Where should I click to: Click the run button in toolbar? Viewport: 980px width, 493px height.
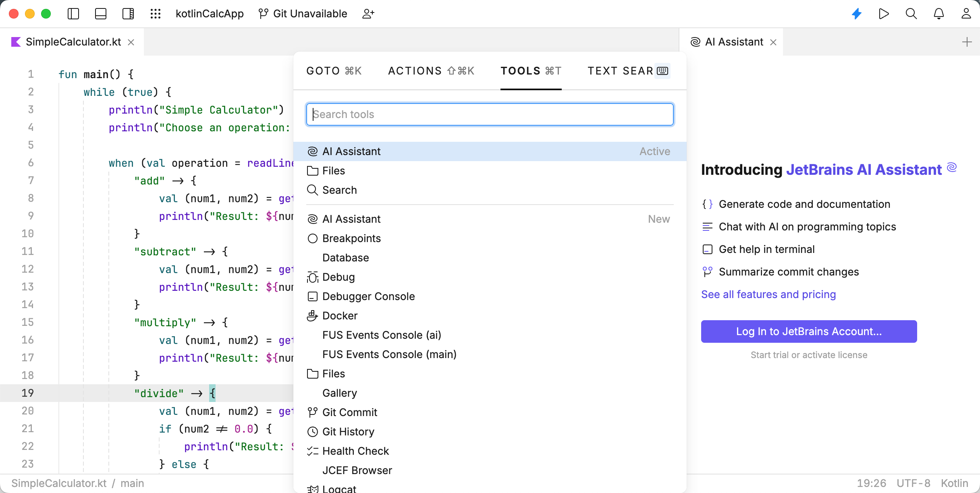(x=883, y=14)
